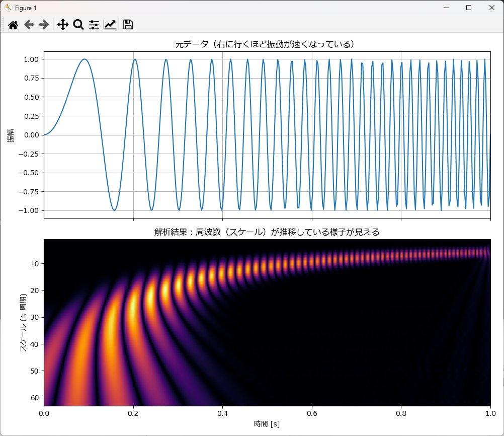Toggle the Pan tool with the cross arrows

tap(62, 25)
